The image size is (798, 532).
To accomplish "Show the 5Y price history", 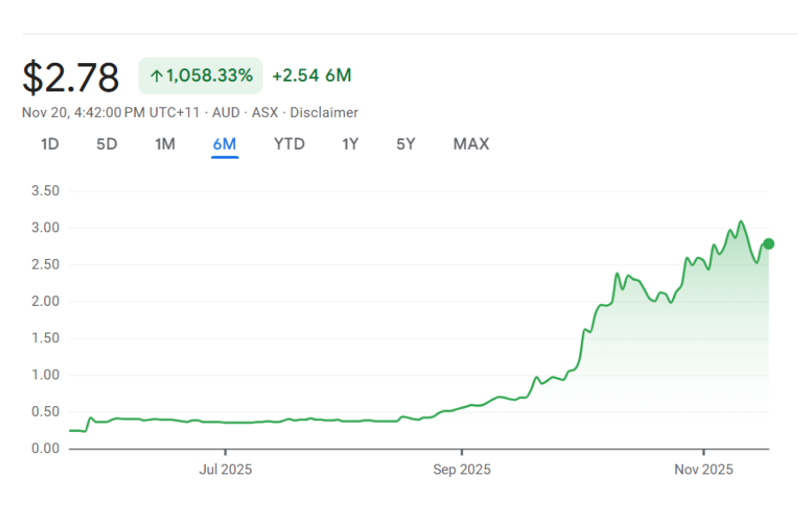I will [405, 144].
